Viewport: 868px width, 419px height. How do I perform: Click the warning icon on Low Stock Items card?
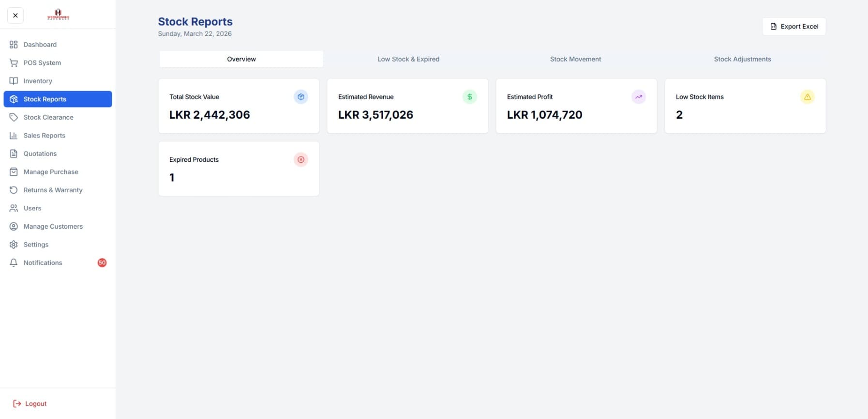pos(807,97)
